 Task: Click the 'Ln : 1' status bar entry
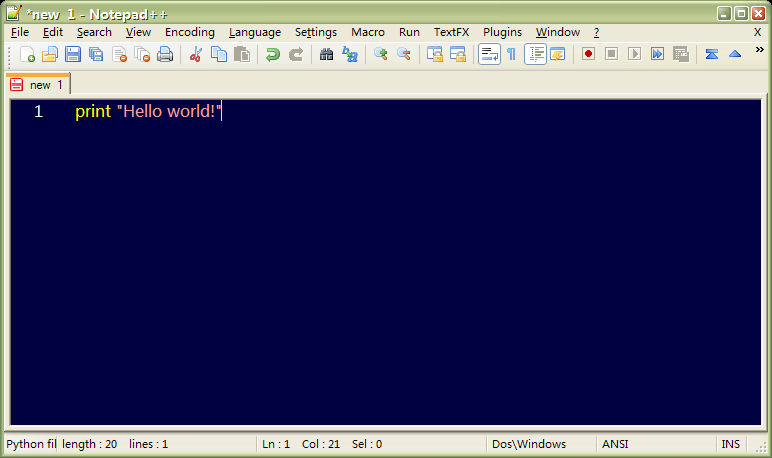point(276,444)
